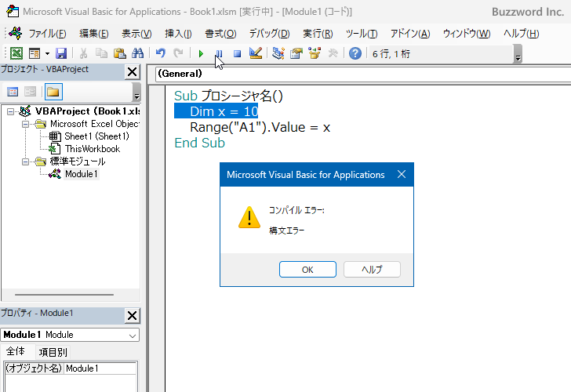
Task: Open the アドイン(A) menu
Action: click(x=410, y=34)
